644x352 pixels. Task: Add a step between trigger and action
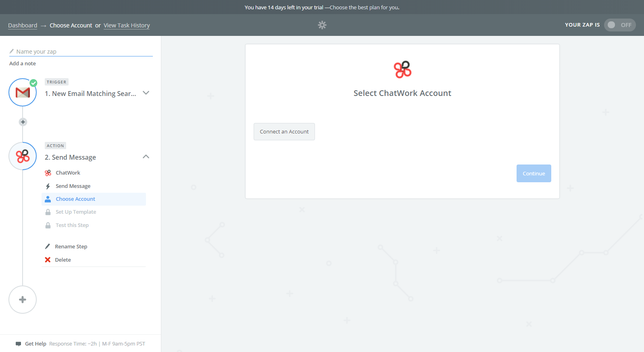pyautogui.click(x=23, y=122)
